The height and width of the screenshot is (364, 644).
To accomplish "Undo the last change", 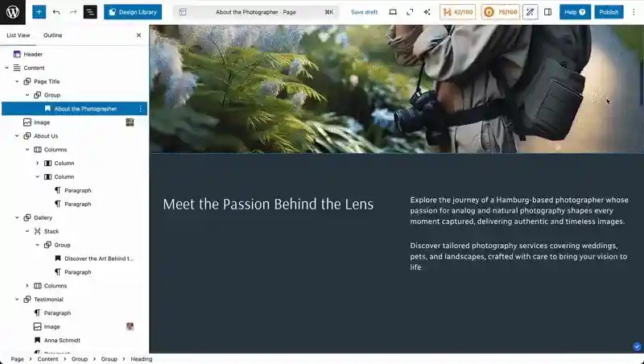I will pyautogui.click(x=56, y=12).
